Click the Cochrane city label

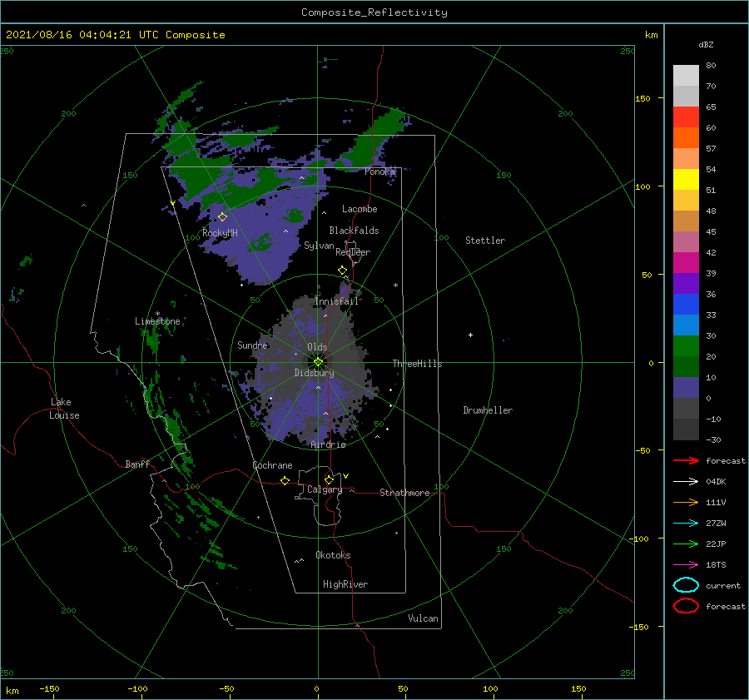tap(273, 465)
